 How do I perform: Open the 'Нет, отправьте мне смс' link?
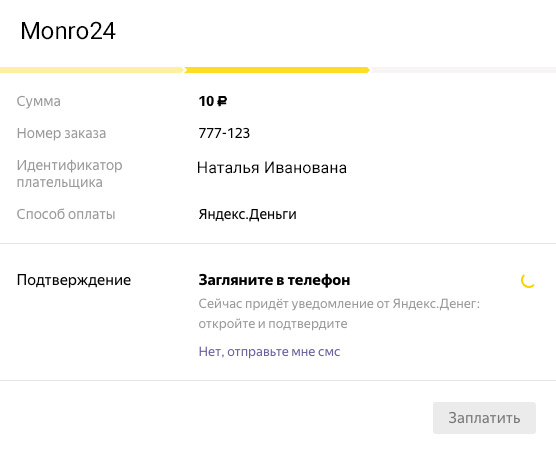point(269,351)
